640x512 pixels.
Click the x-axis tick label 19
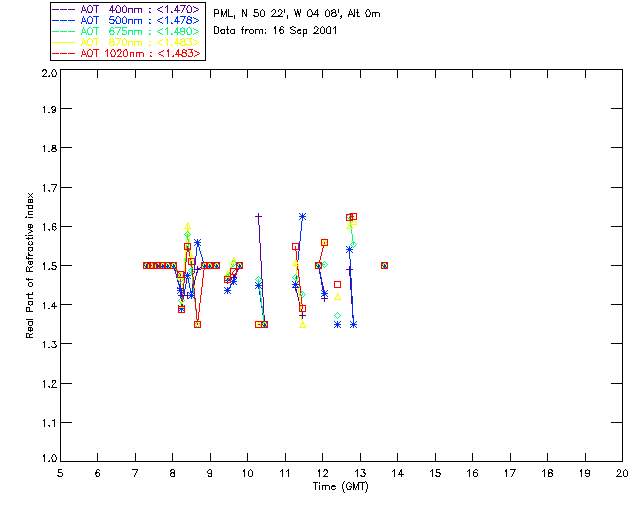tap(585, 473)
